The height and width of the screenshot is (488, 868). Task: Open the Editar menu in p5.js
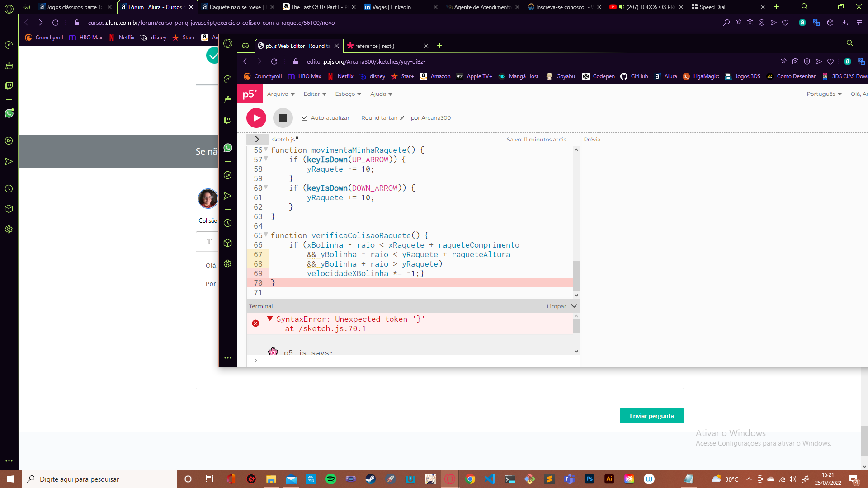312,94
